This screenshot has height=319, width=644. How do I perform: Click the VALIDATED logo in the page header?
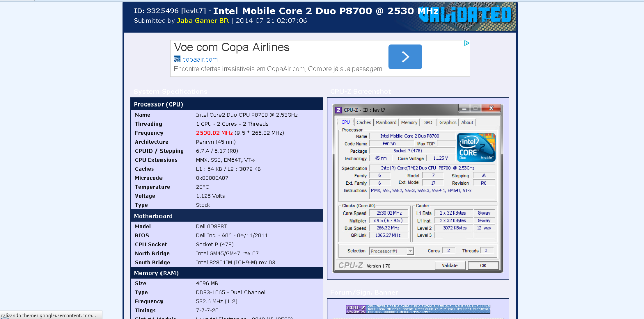pos(466,15)
